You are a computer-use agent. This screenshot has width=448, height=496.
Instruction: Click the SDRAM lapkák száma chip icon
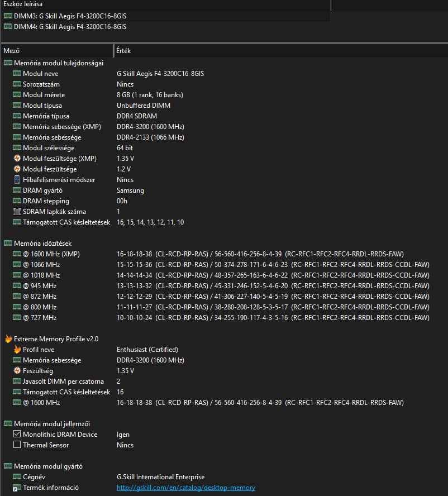(17, 212)
